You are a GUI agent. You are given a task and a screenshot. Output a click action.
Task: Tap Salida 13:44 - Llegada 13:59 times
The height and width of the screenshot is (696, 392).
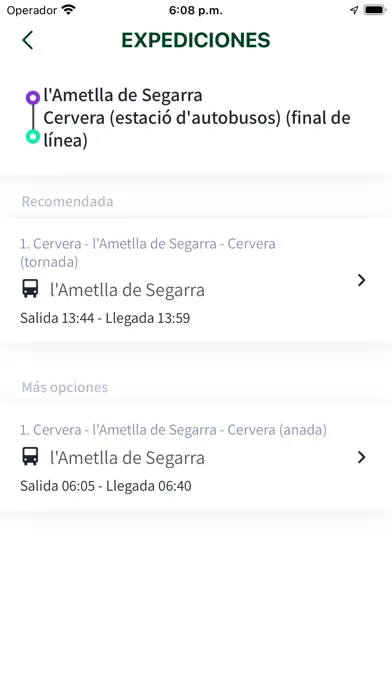click(105, 318)
